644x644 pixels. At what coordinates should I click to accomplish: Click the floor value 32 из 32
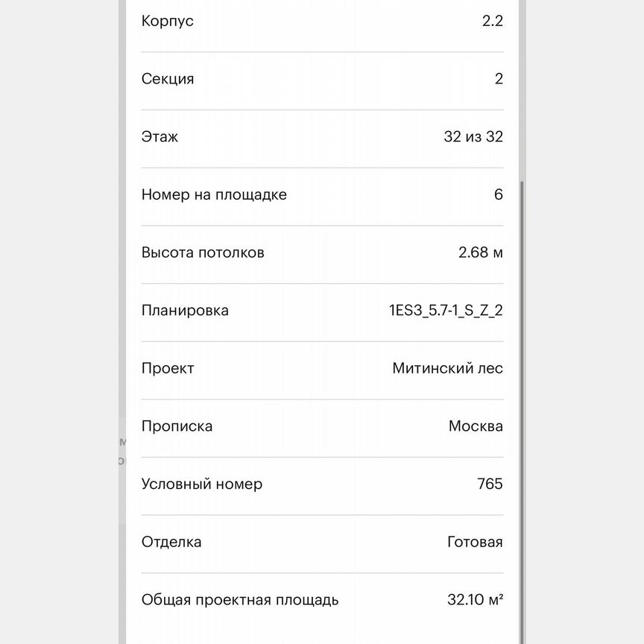coord(473,137)
